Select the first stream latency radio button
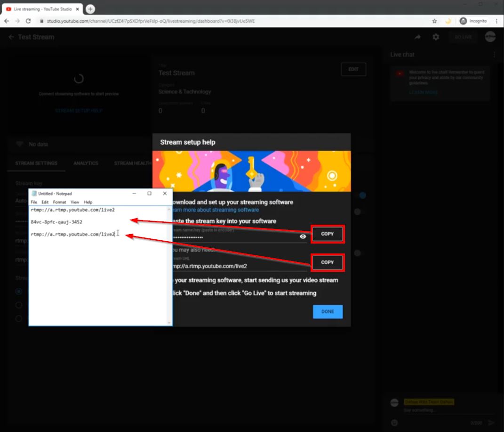The height and width of the screenshot is (432, 504). 19,292
